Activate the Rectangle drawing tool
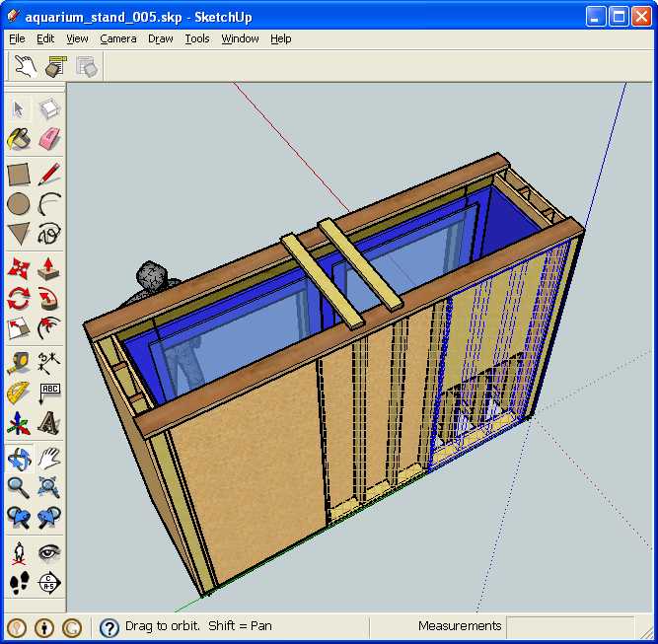 click(x=19, y=174)
